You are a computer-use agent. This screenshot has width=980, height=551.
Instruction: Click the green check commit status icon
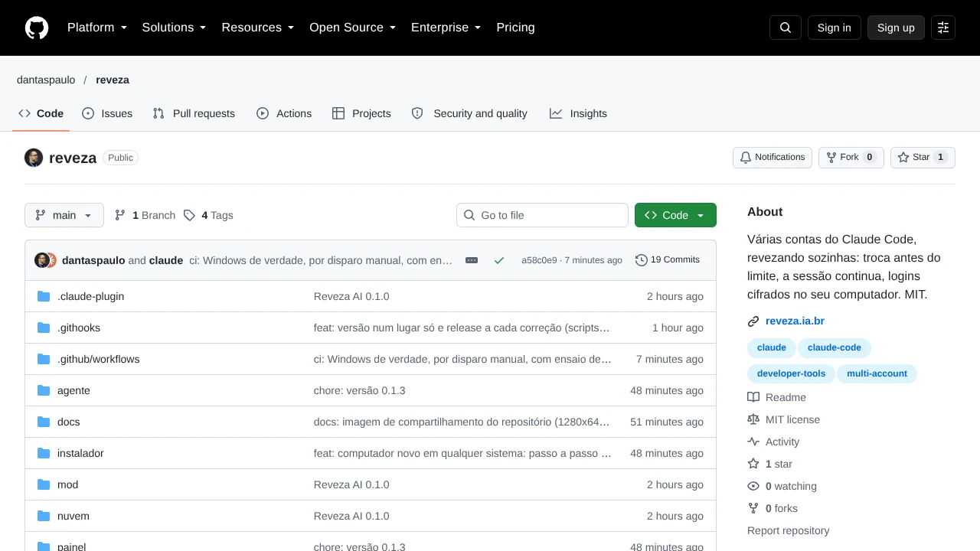pyautogui.click(x=499, y=260)
